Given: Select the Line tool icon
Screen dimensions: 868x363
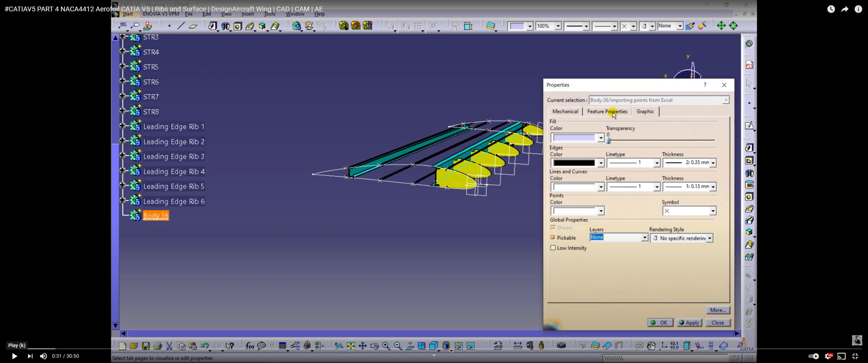Looking at the screenshot, I should point(181,26).
